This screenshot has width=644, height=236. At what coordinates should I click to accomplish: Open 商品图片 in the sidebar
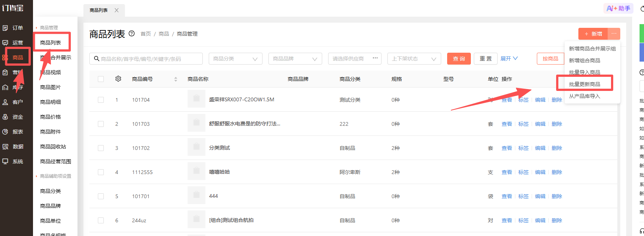click(50, 87)
